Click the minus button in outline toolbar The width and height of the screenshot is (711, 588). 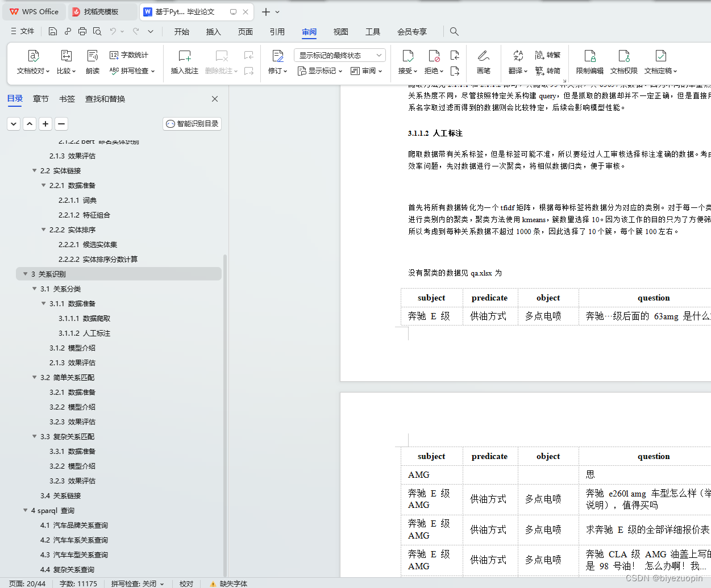pyautogui.click(x=61, y=123)
